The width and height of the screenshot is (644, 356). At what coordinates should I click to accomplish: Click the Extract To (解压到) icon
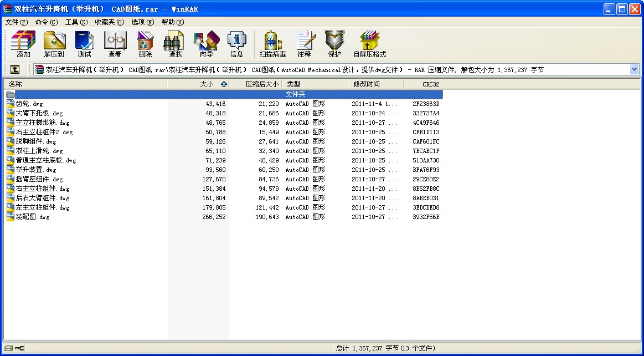click(x=54, y=44)
